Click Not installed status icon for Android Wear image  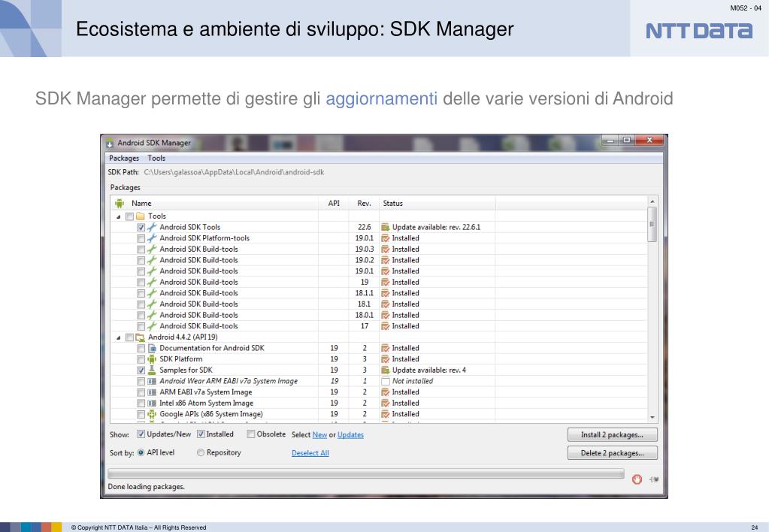[386, 381]
